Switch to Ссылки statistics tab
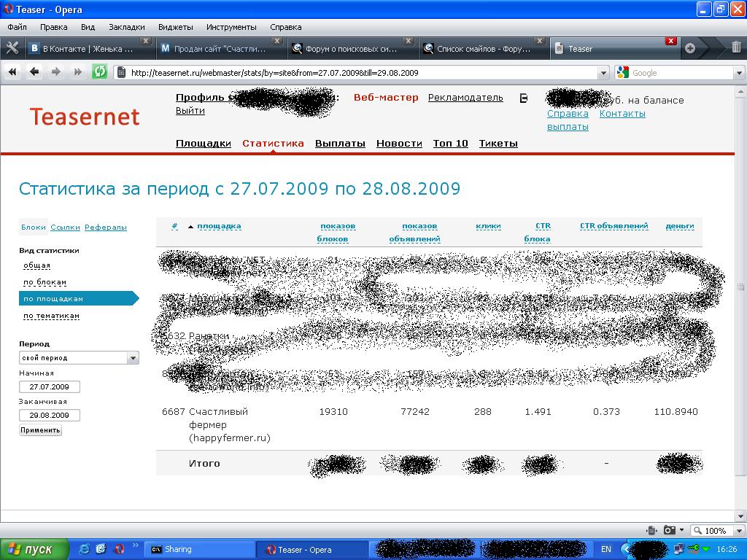 tap(65, 227)
